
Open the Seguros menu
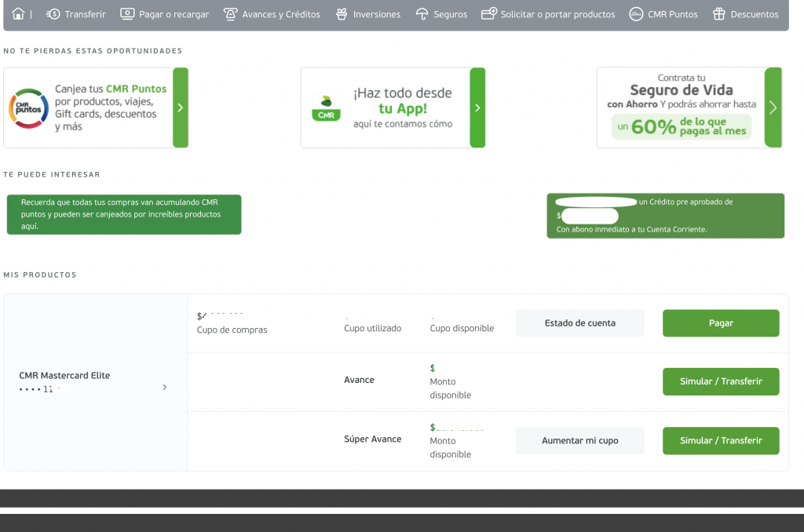tap(441, 14)
